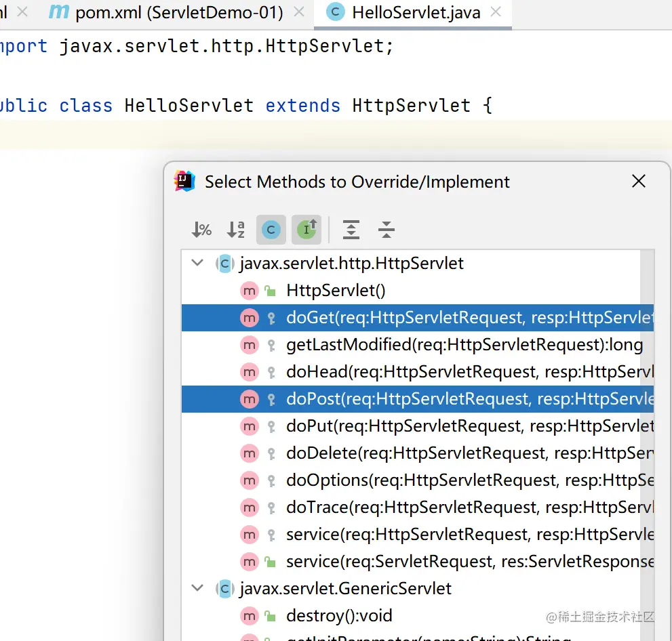Click method icon beside doPost

pyautogui.click(x=249, y=400)
